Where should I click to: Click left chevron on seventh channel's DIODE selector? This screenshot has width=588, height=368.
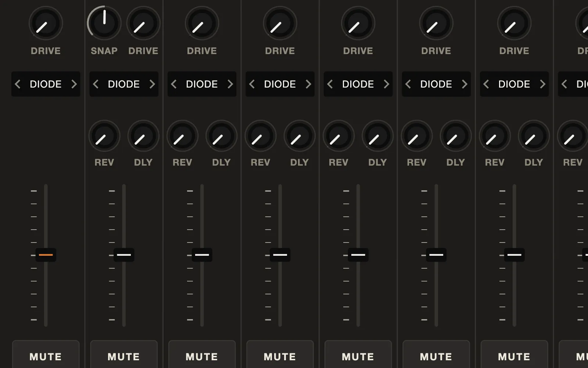point(486,84)
